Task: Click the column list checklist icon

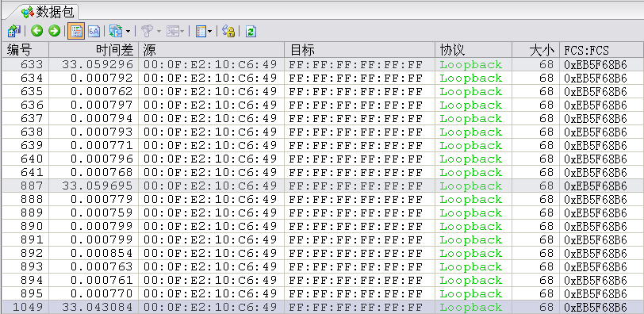Action: pyautogui.click(x=201, y=31)
